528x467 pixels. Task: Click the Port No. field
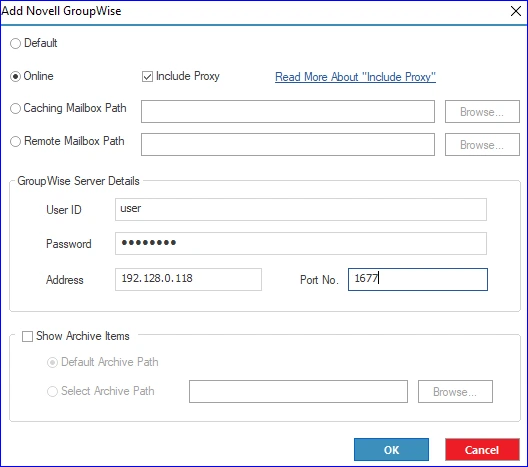(x=418, y=279)
